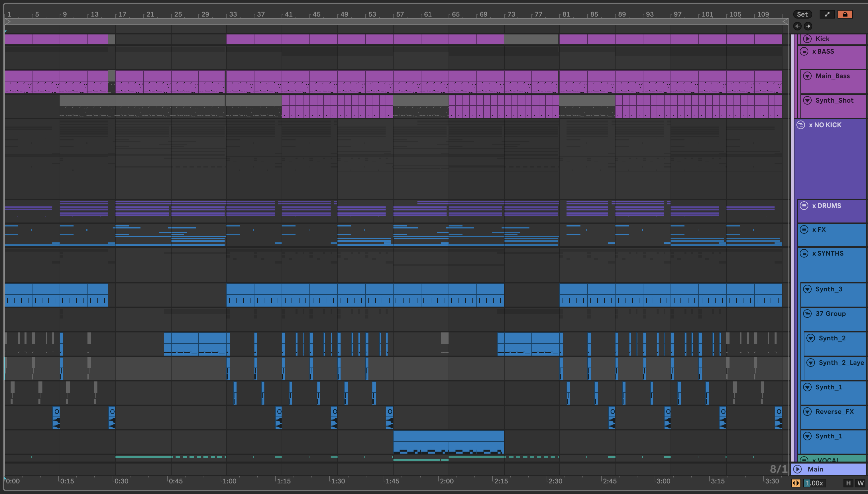Unfold the Kick track with its arrow

[x=807, y=39]
